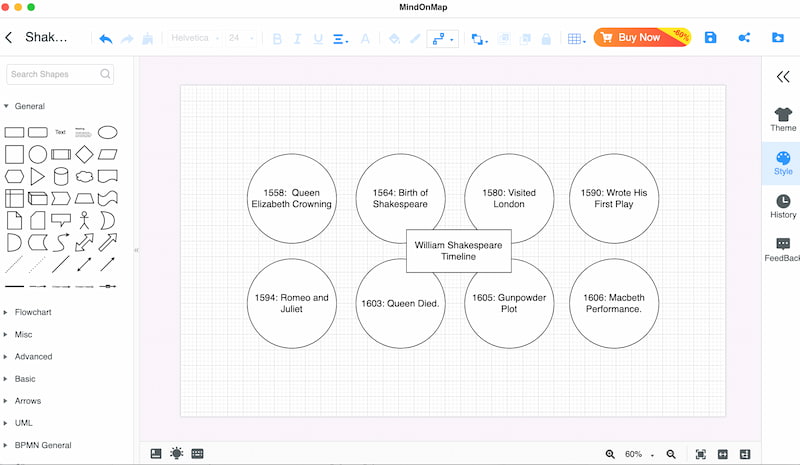Screen dimensions: 800x465
Task: Open the text alignment dropdown
Action: [340, 39]
